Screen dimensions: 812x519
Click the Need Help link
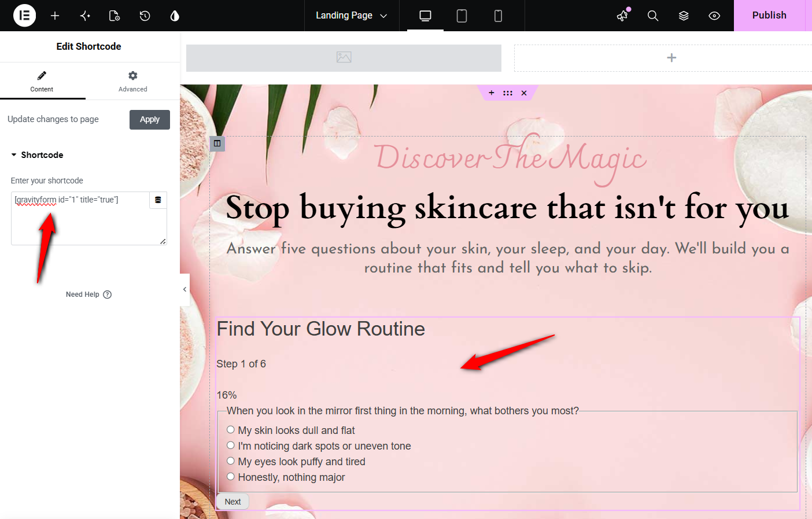pyautogui.click(x=88, y=295)
